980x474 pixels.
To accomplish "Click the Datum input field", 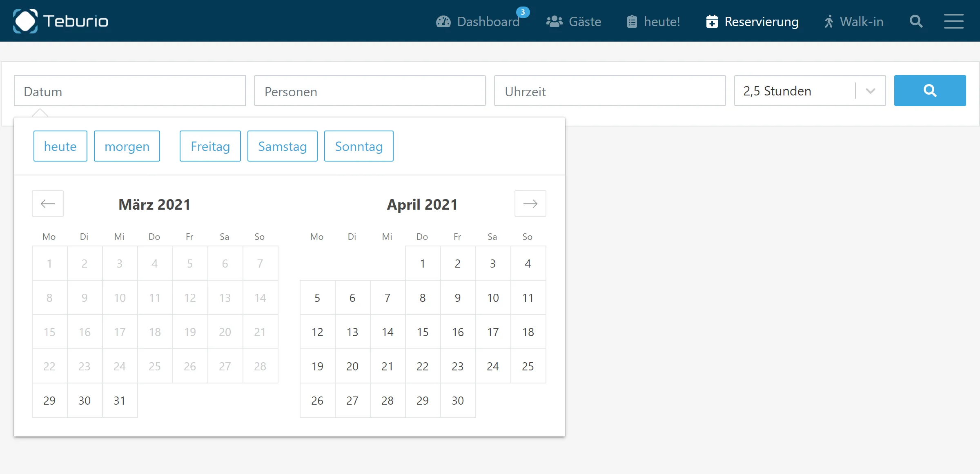I will pyautogui.click(x=130, y=91).
